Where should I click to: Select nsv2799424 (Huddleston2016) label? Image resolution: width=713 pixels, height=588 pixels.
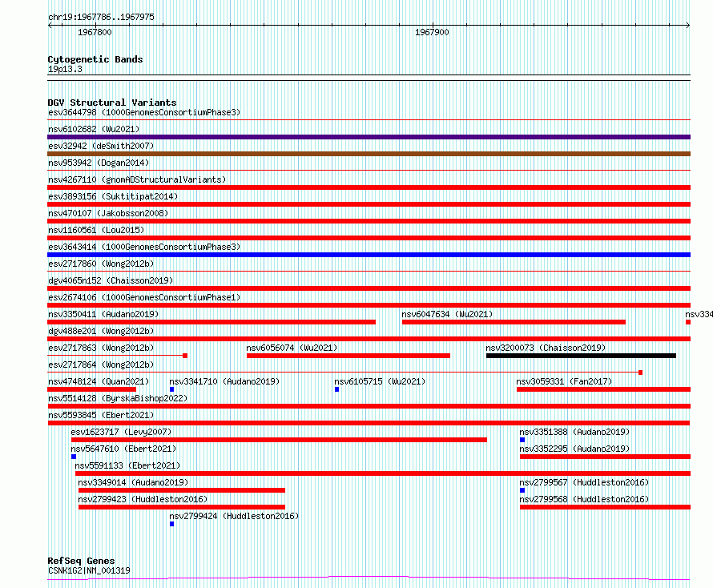click(234, 516)
